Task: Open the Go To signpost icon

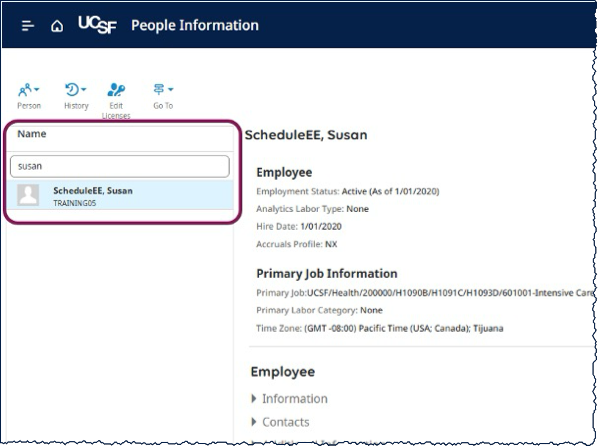Action: pos(159,89)
